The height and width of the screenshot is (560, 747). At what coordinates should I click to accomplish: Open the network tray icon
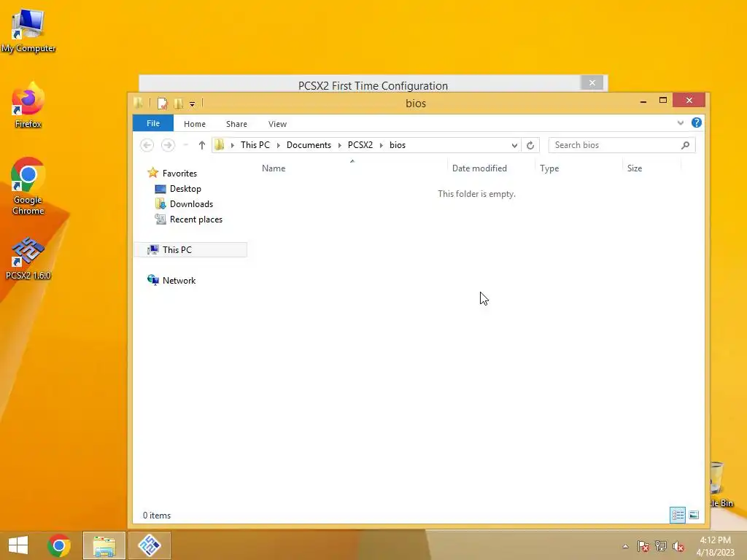coord(661,546)
